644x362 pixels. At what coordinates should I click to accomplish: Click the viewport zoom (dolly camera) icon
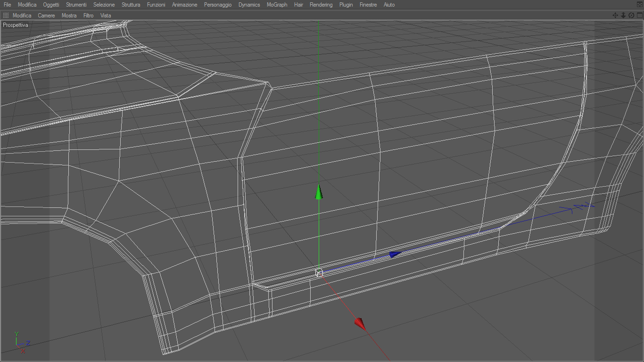(623, 16)
